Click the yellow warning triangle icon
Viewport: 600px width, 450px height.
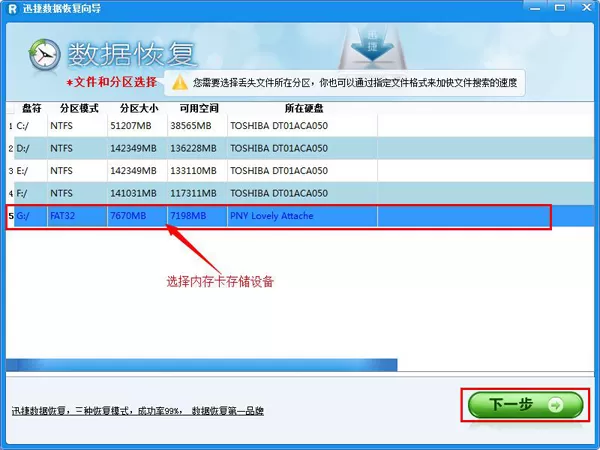coord(179,83)
